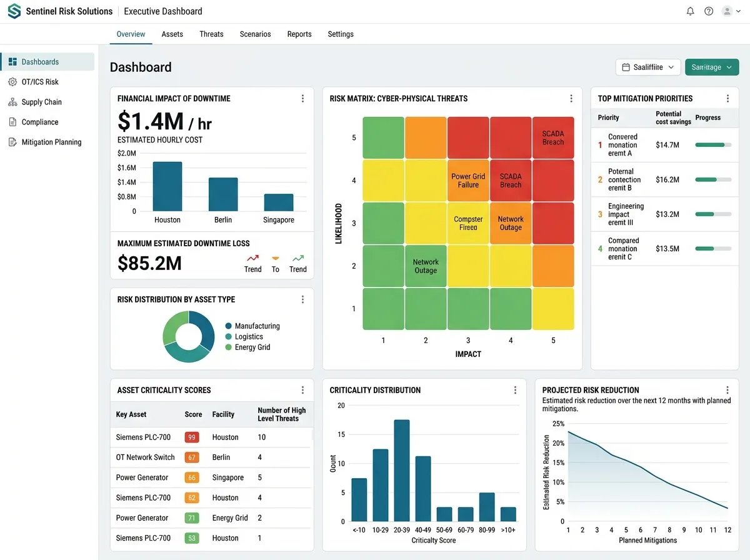Click the 20-39 bar in Criticality Distribution
This screenshot has width=750, height=560.
402,471
